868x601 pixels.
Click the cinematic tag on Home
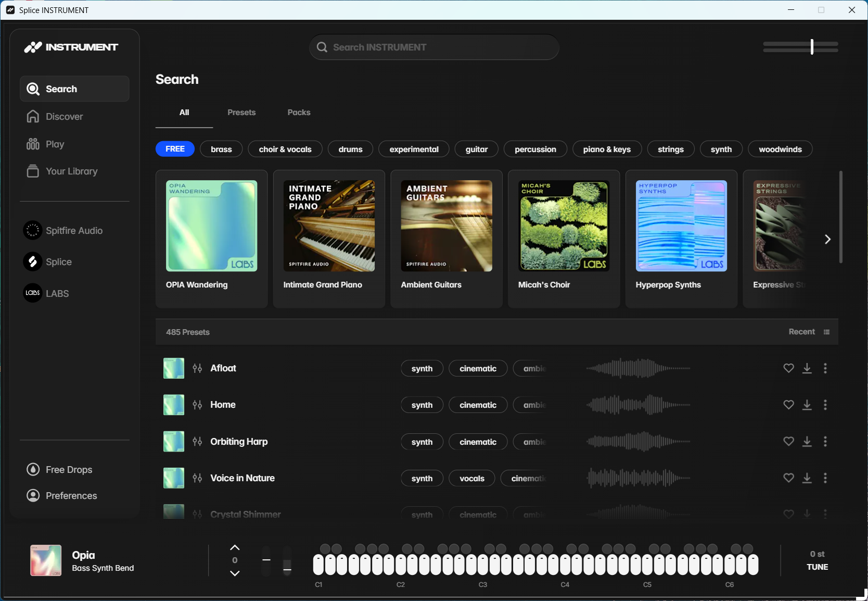tap(478, 405)
